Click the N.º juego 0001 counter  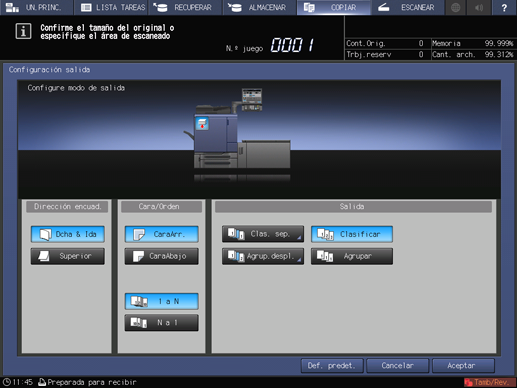coord(270,45)
